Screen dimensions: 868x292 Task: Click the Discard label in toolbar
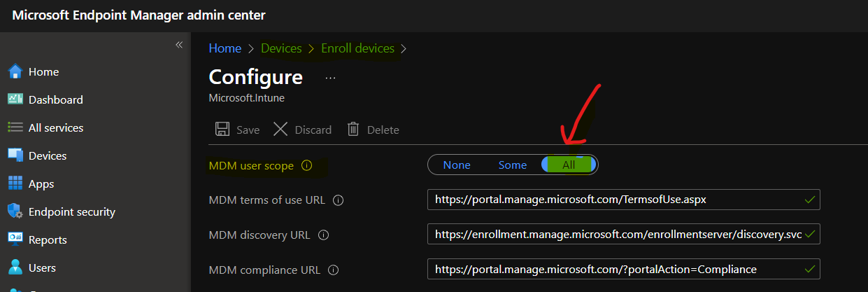point(313,130)
